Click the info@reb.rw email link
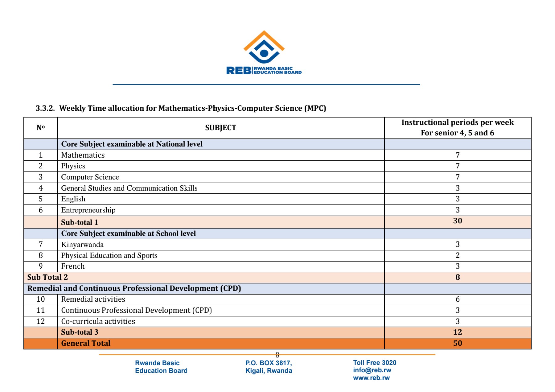This screenshot has height=392, width=555. 372,371
